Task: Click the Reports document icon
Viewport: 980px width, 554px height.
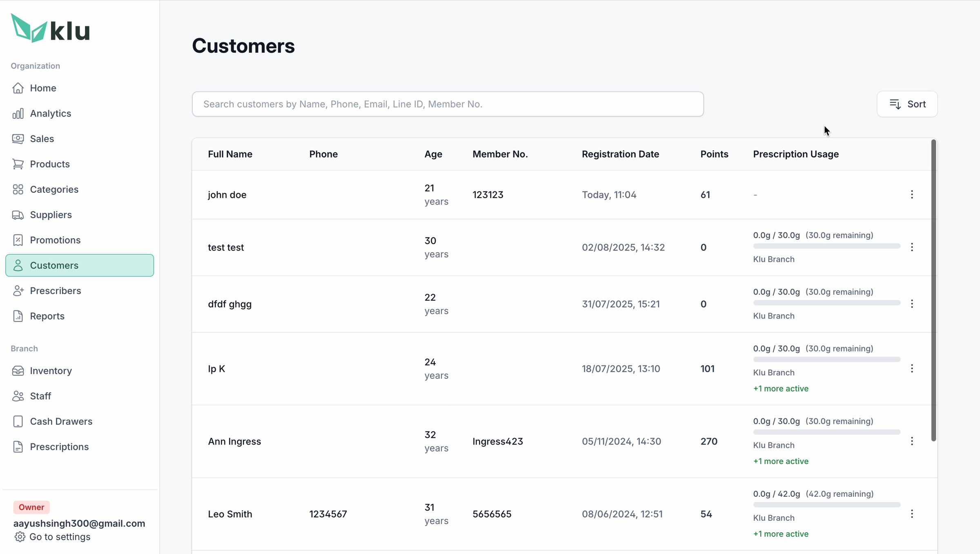Action: (x=18, y=316)
